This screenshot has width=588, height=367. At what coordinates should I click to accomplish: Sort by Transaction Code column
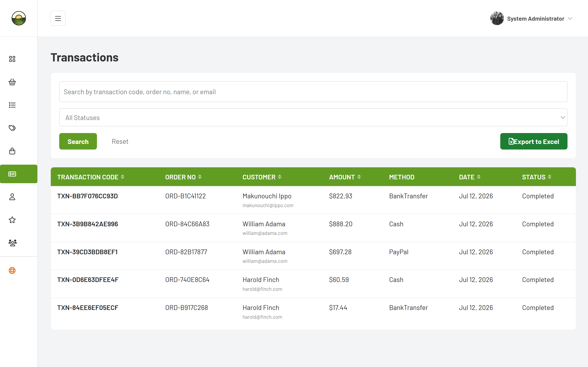coord(91,177)
